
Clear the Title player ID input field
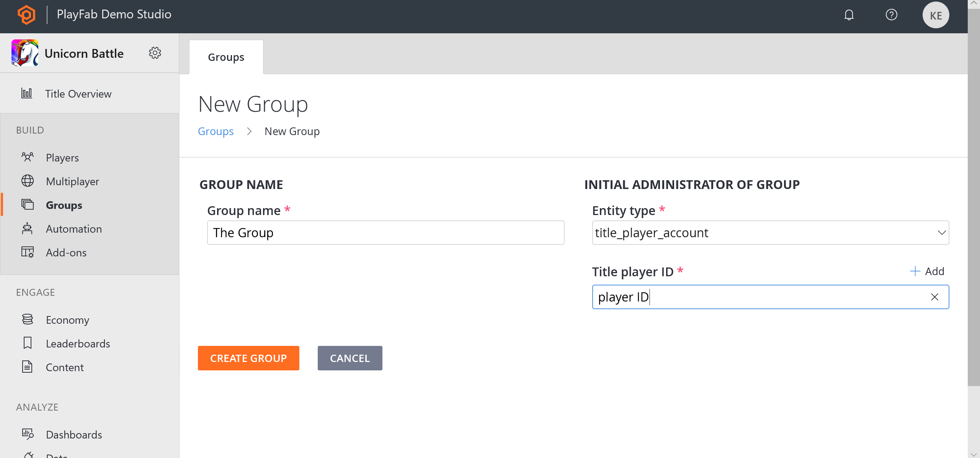tap(934, 296)
